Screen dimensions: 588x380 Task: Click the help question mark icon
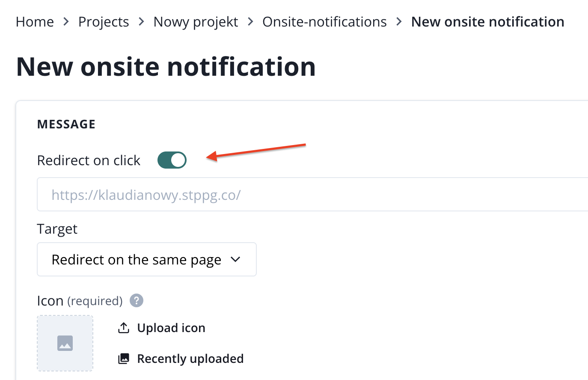(137, 301)
